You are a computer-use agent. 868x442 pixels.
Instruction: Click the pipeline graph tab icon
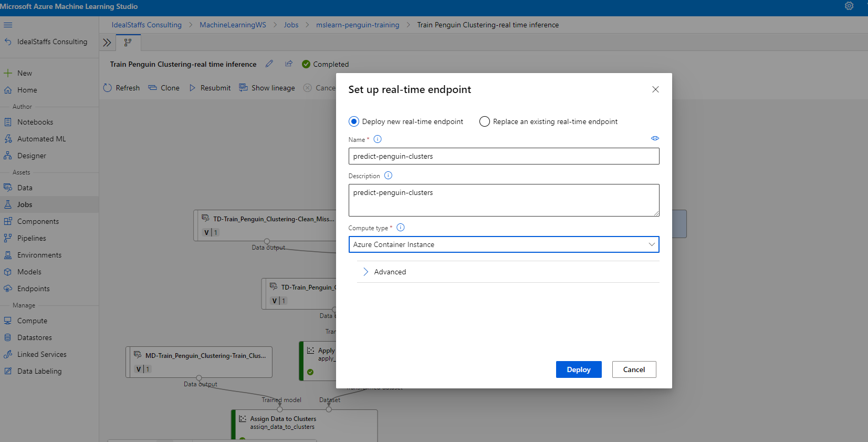(x=128, y=42)
